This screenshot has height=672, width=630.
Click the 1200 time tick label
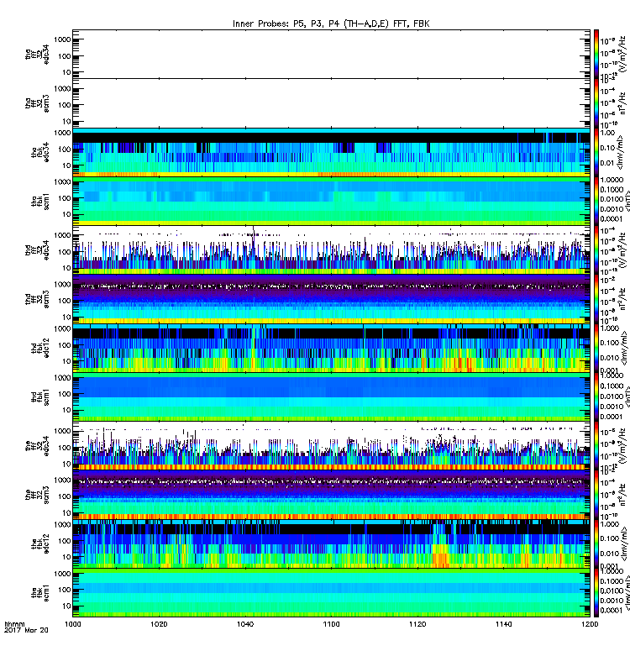590,624
